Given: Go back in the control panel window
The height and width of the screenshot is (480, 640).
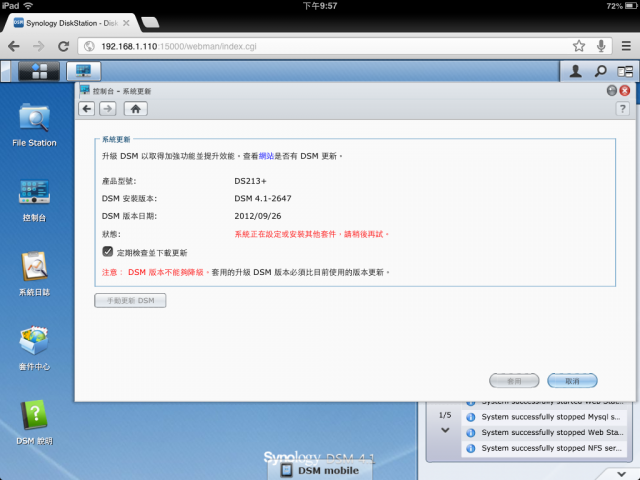Looking at the screenshot, I should click(87, 109).
